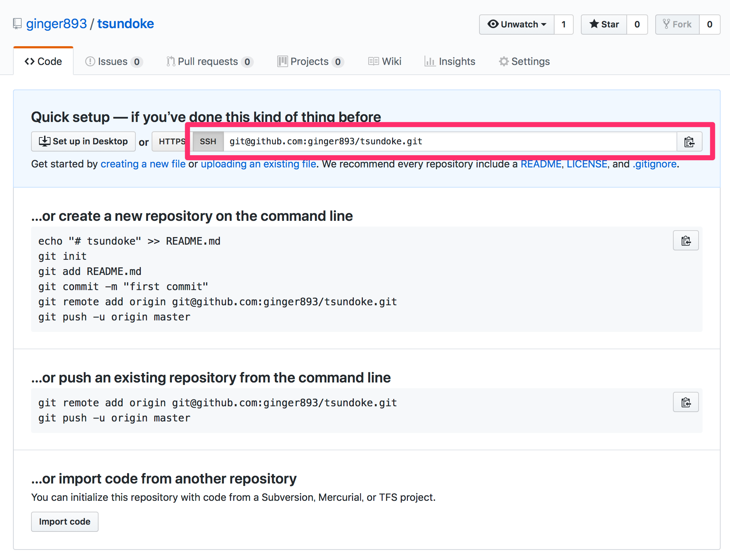Image resolution: width=730 pixels, height=560 pixels.
Task: View the fork count of 0
Action: coord(710,25)
